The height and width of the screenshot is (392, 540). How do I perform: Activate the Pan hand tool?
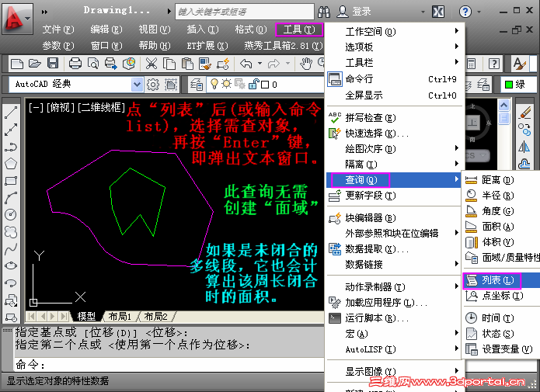coord(306,64)
